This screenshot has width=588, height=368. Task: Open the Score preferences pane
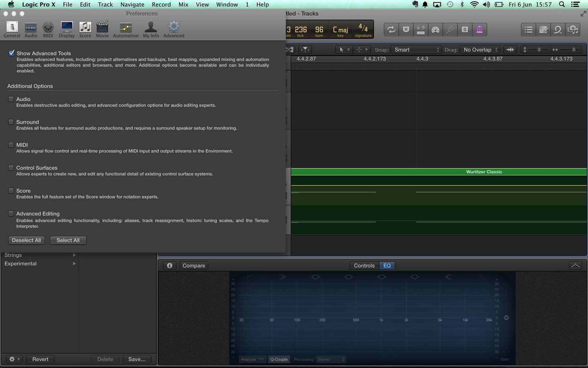[x=85, y=29]
